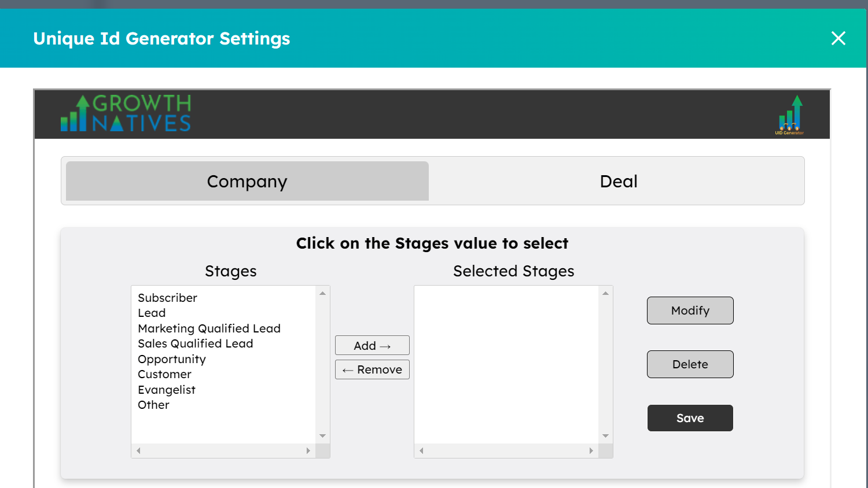Viewport: 868px width, 488px height.
Task: Click the Delete button
Action: pos(690,364)
